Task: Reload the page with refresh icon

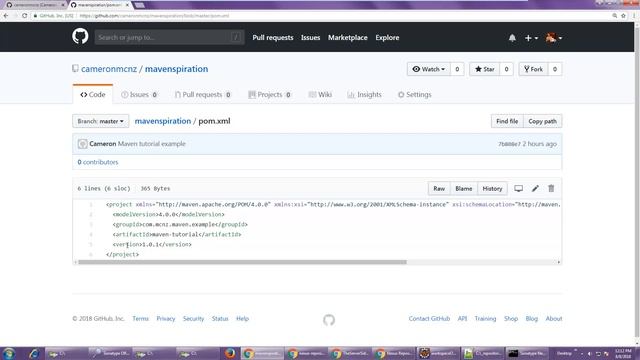Action: tap(24, 16)
